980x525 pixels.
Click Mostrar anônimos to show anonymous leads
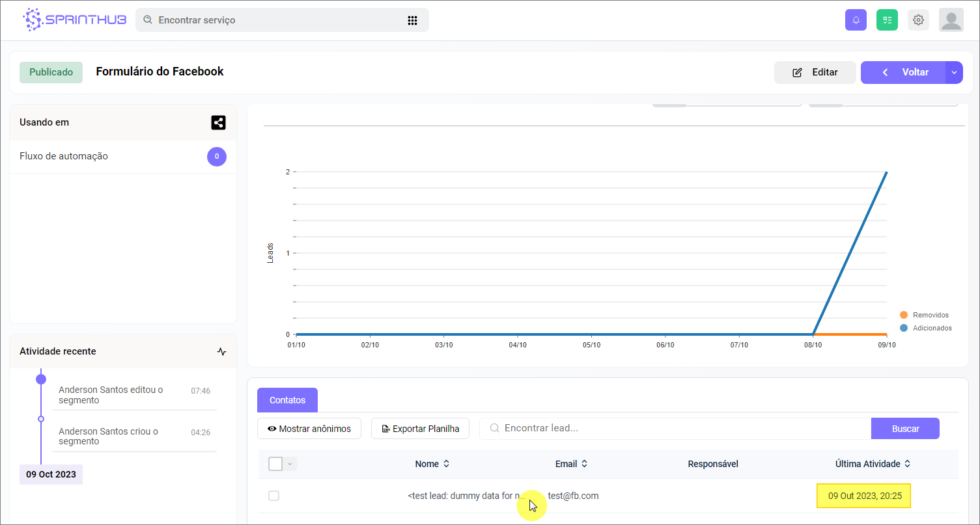[x=309, y=429]
